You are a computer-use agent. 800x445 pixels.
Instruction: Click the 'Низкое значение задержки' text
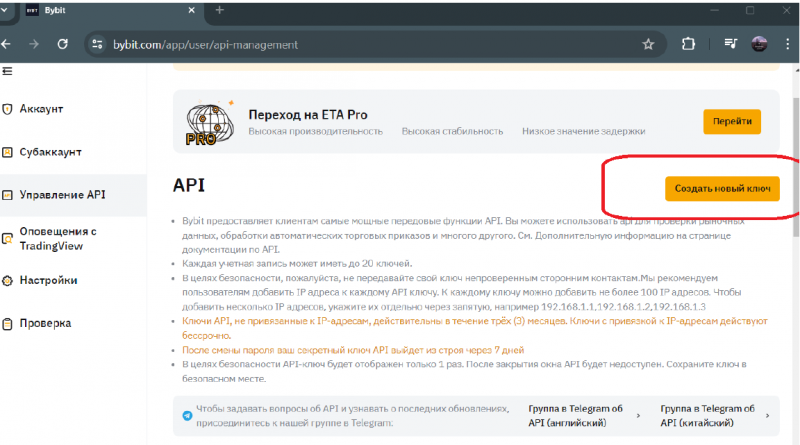click(584, 131)
